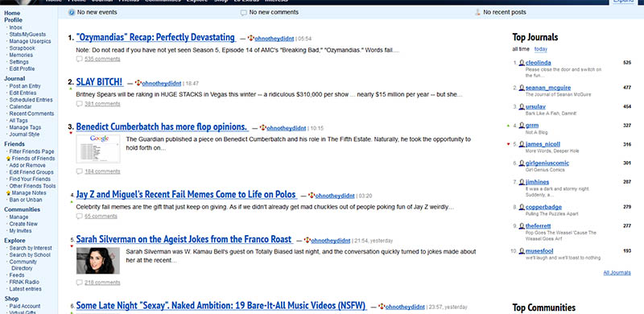Click the user profile icon beside james_nicoll
Viewport: 644px width, 314px height.
[522, 144]
